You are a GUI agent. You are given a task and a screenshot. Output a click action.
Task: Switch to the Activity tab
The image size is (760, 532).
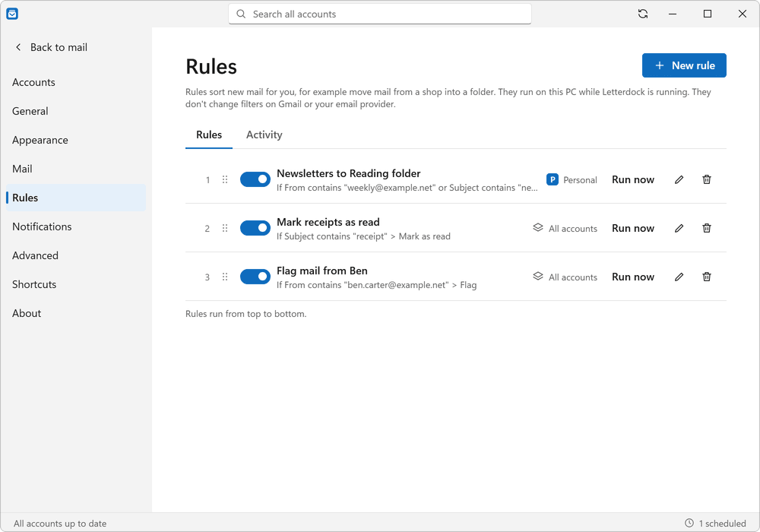[264, 135]
